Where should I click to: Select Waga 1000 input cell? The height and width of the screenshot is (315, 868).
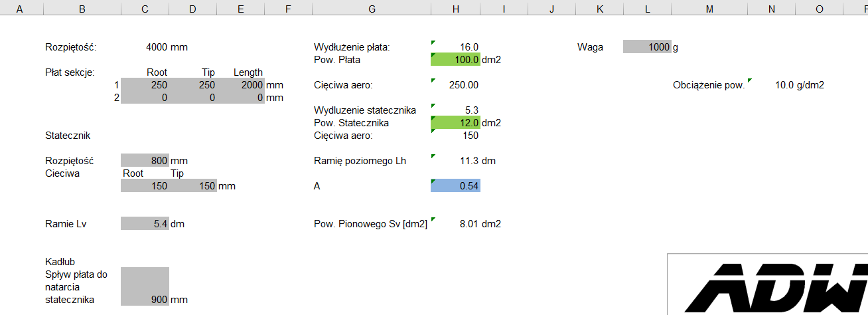(x=647, y=47)
